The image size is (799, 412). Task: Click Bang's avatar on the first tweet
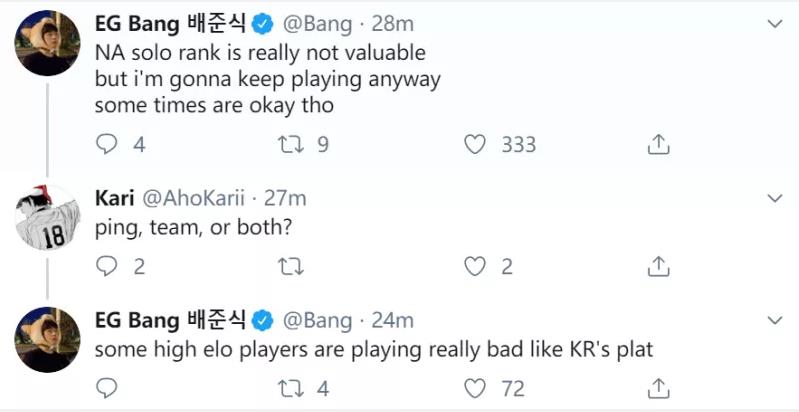pos(47,40)
